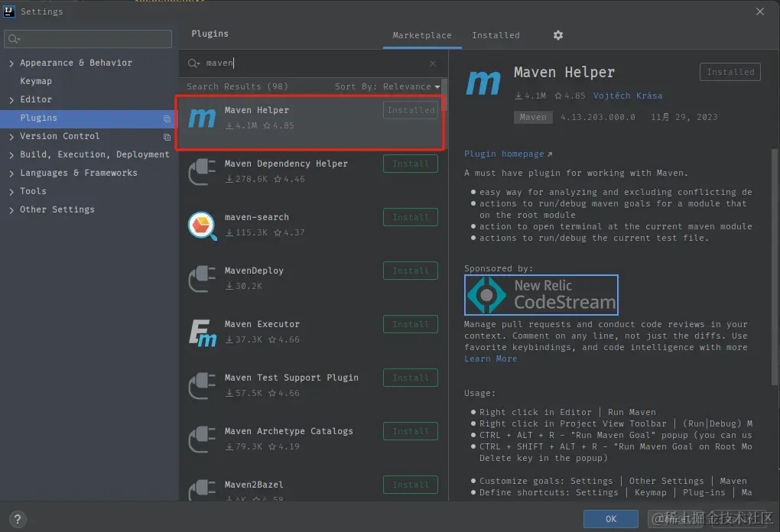Select Maven Archetype Catalogs result name
Image resolution: width=780 pixels, height=532 pixels.
point(288,431)
